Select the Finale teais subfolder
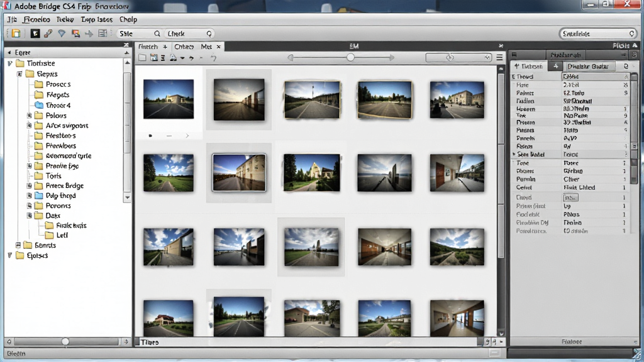This screenshot has height=362, width=644. (71, 226)
